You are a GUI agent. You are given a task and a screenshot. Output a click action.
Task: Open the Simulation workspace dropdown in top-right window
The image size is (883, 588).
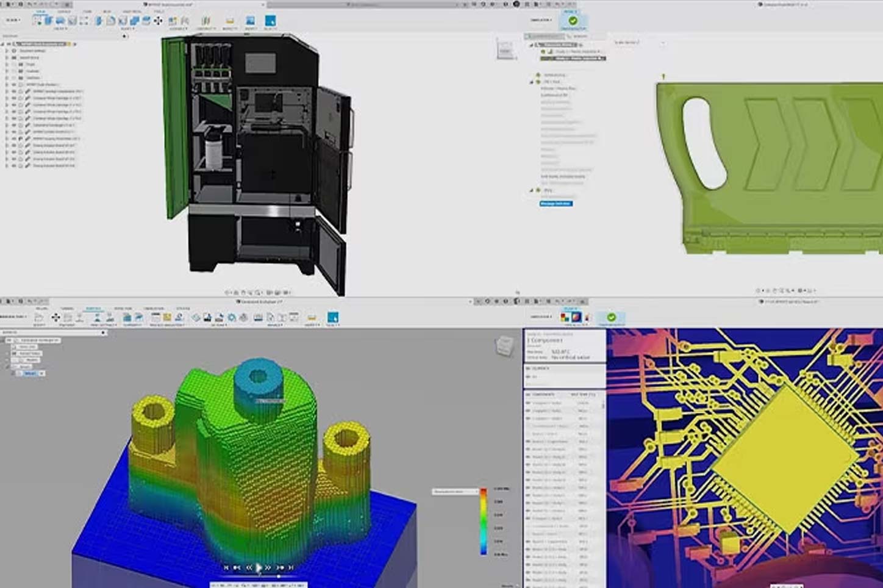pos(541,20)
